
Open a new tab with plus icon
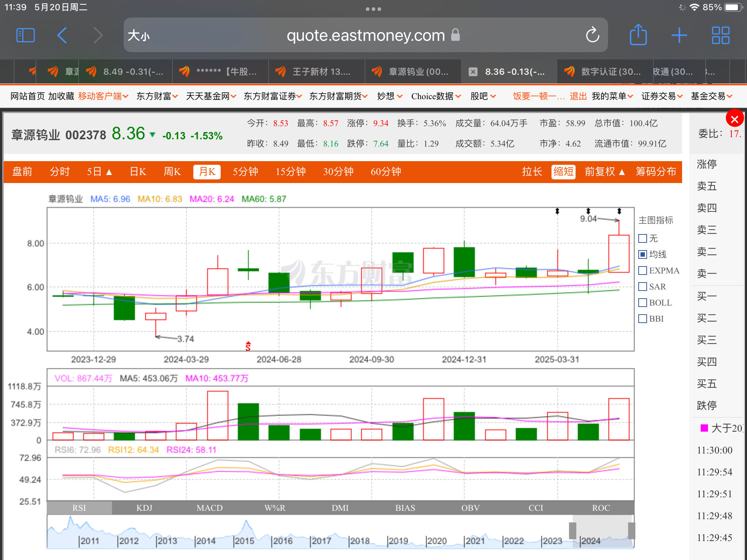coord(679,35)
